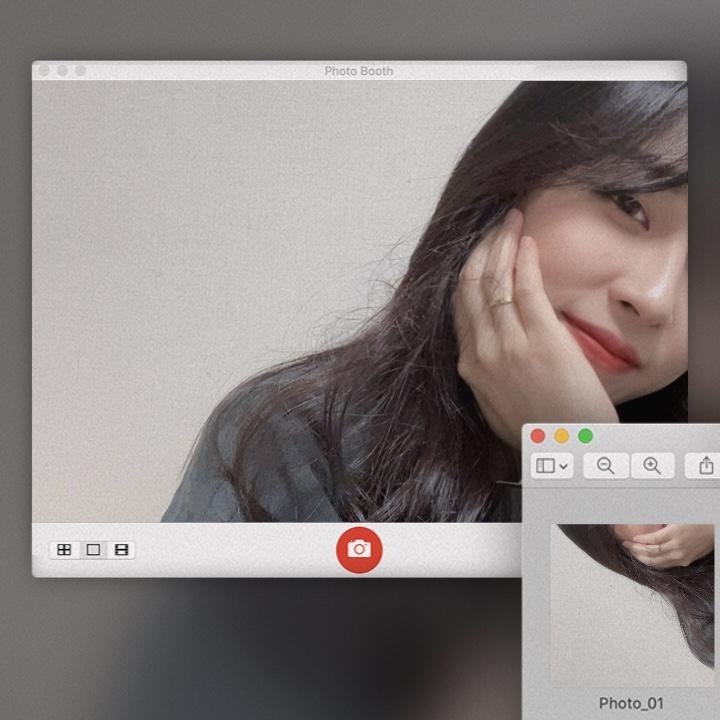The width and height of the screenshot is (720, 720).
Task: Select the Photo_01 thumbnail image
Action: tap(632, 605)
